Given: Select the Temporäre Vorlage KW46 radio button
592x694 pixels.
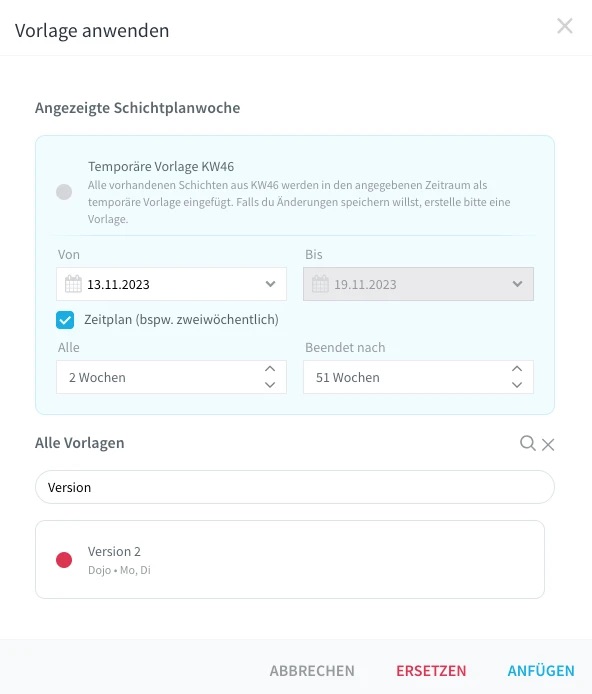Looking at the screenshot, I should (64, 192).
